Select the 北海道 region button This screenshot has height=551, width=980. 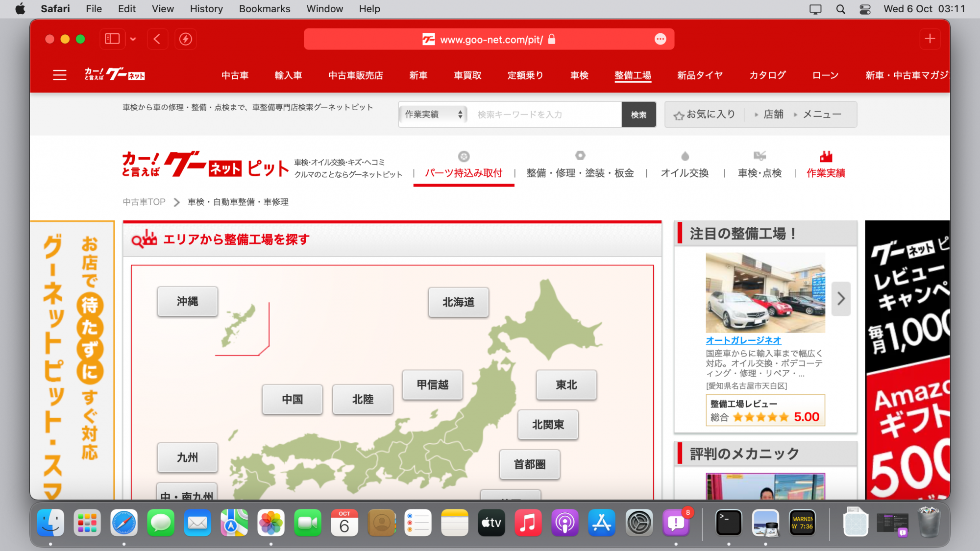[458, 302]
